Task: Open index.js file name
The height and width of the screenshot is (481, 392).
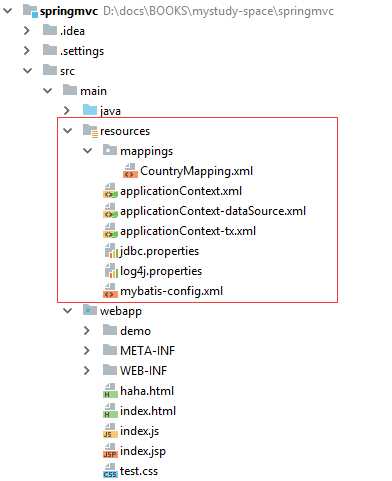Action: click(x=140, y=431)
